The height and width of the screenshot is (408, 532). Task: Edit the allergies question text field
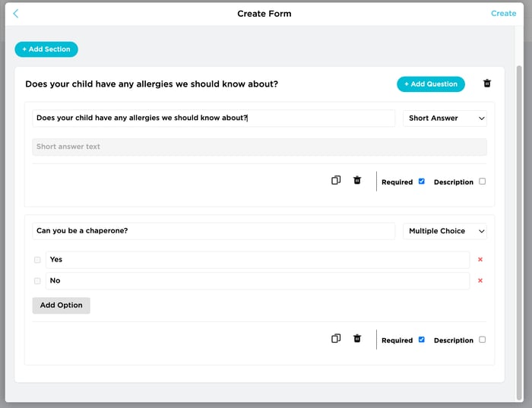tap(214, 118)
